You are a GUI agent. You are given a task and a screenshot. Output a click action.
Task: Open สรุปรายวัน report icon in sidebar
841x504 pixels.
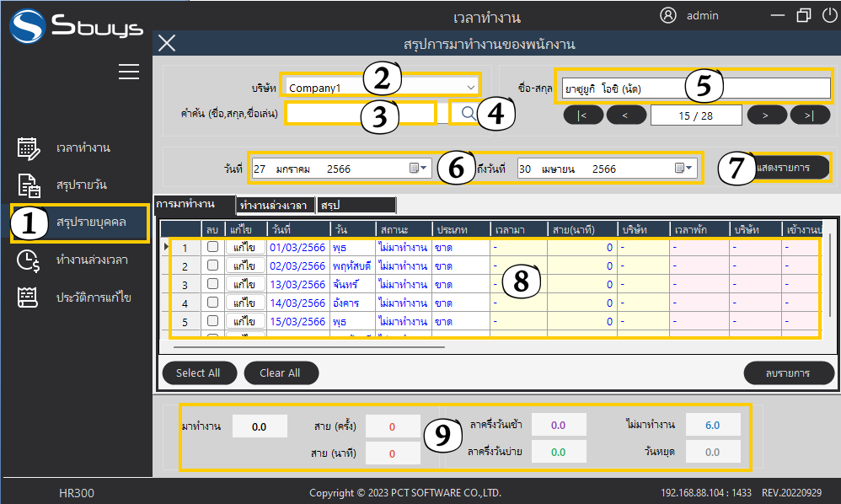tap(29, 185)
